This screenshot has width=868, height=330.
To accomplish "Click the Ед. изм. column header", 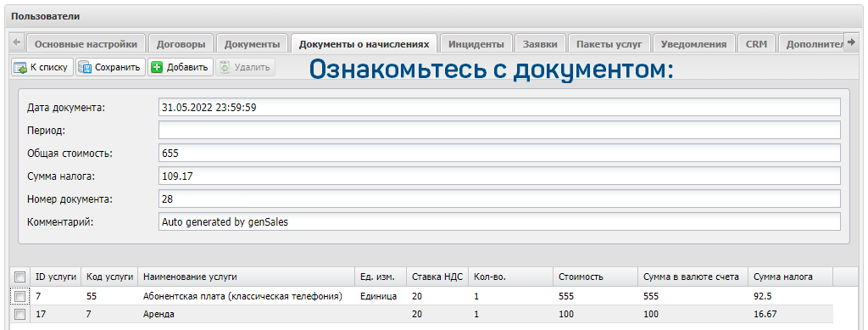I will tap(381, 277).
